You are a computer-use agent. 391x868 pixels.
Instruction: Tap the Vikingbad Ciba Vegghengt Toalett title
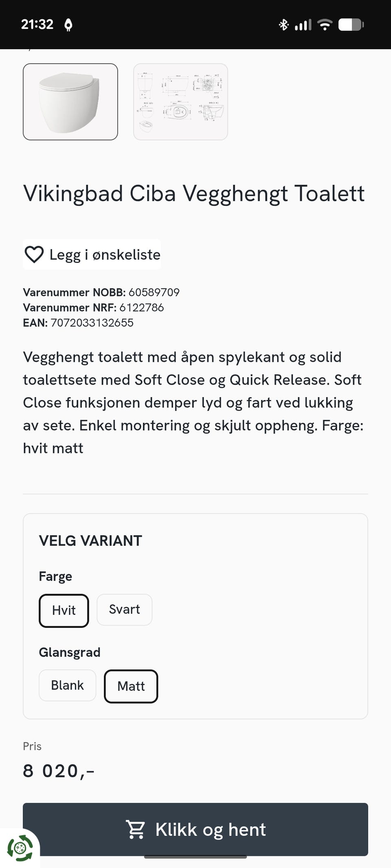(x=194, y=194)
